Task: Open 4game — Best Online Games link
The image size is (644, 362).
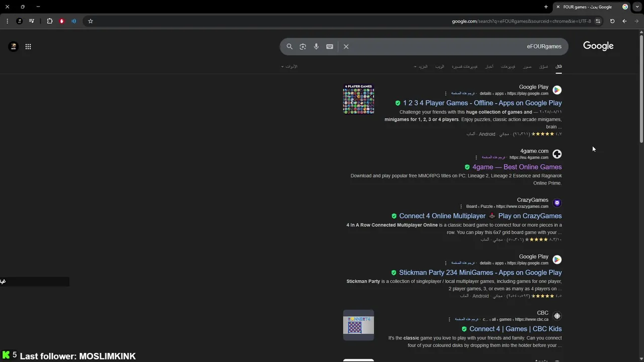Action: tap(517, 167)
